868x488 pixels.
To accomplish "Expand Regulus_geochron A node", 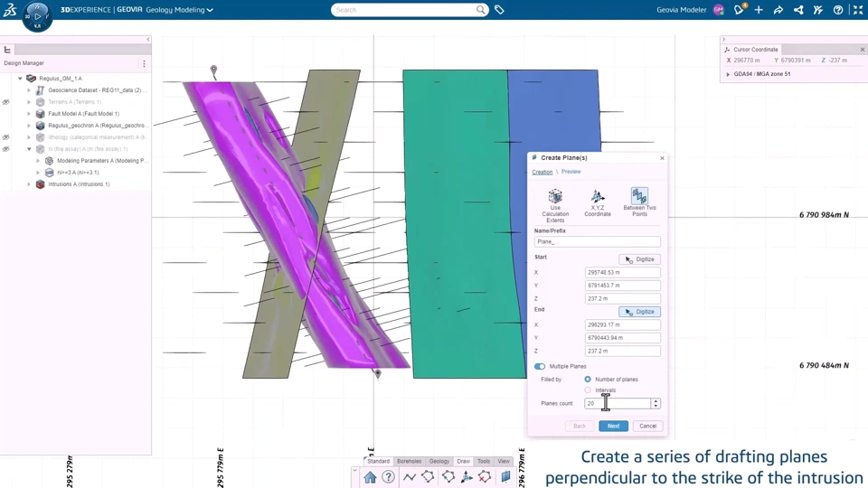I will (29, 126).
